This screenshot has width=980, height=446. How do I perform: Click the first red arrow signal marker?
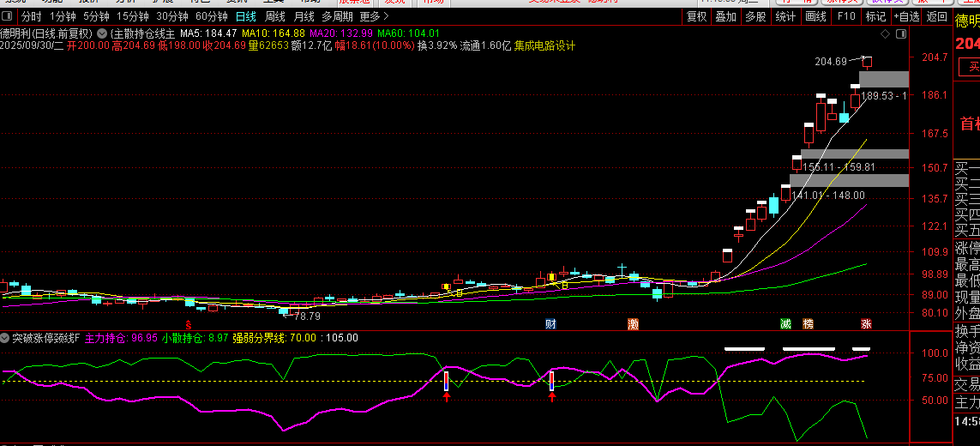447,398
